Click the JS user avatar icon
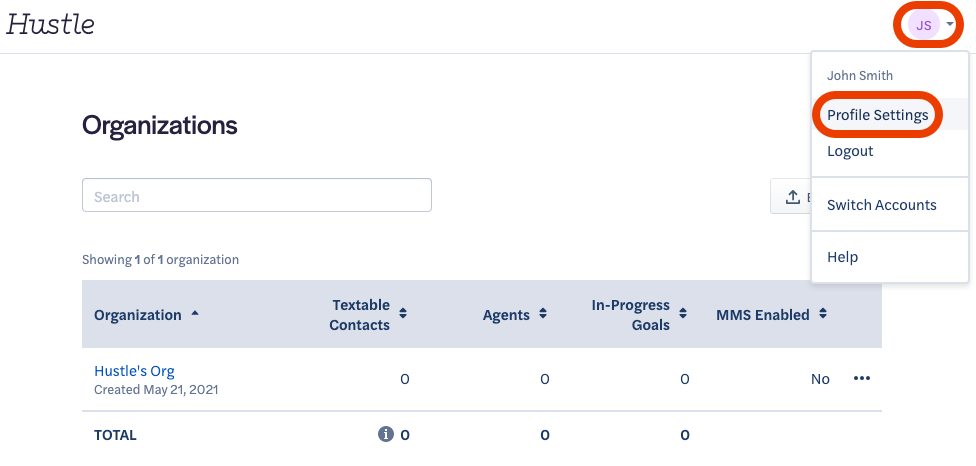Image resolution: width=976 pixels, height=466 pixels. [x=924, y=26]
